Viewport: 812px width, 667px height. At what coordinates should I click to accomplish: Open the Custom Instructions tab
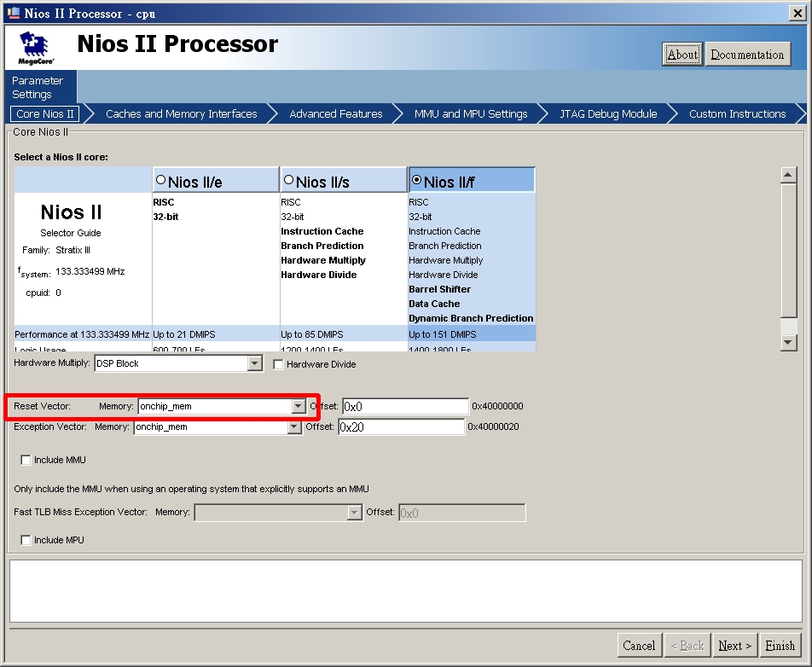737,114
